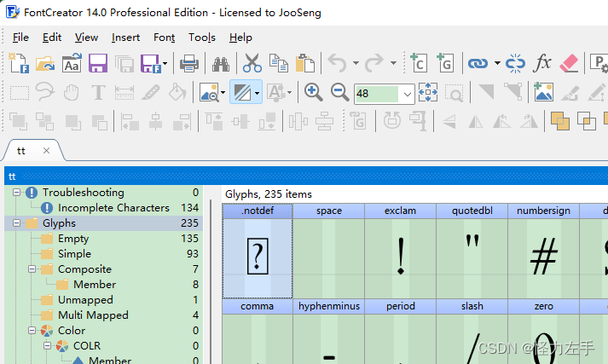Viewport: 608px width, 364px height.
Task: Collapse the Color tree node
Action: point(32,330)
